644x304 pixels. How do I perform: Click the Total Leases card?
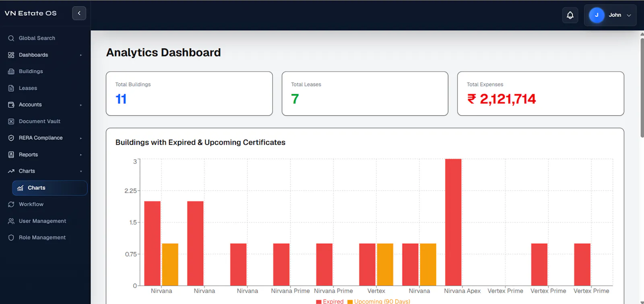click(x=365, y=94)
